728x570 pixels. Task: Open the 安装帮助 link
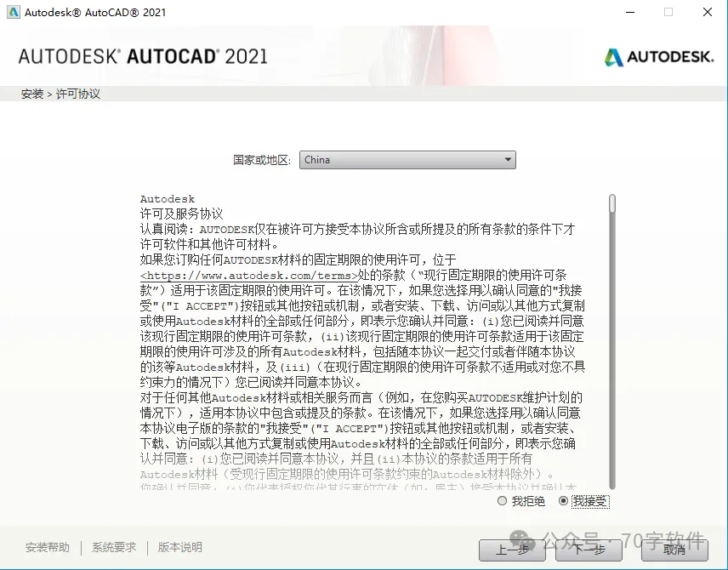coord(48,547)
